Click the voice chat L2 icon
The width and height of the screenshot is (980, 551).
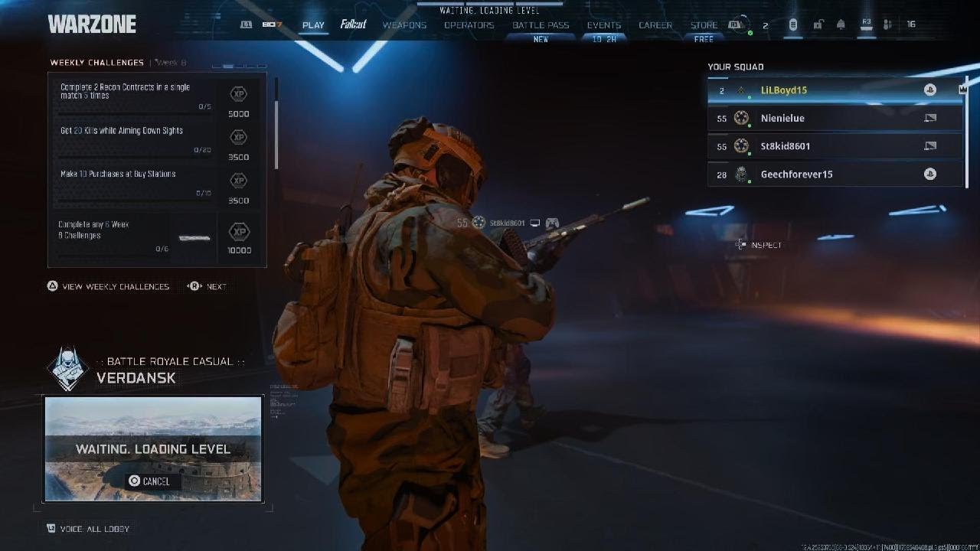(x=51, y=528)
